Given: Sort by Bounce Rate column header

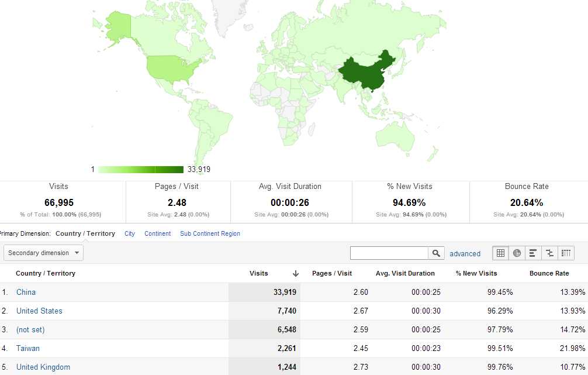Looking at the screenshot, I should pyautogui.click(x=549, y=273).
